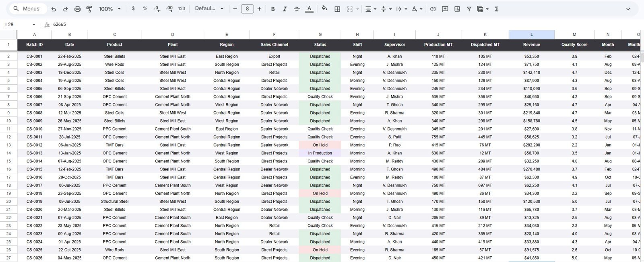Click the Menus search box

tap(27, 8)
